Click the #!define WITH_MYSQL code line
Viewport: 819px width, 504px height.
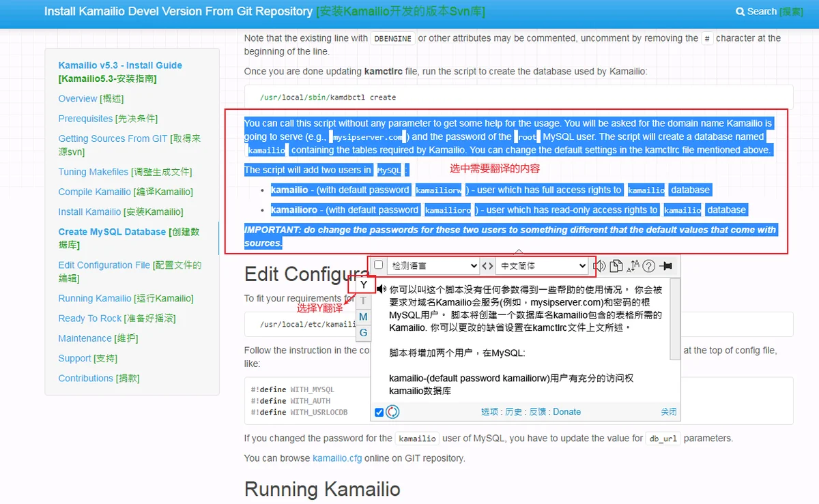[292, 390]
